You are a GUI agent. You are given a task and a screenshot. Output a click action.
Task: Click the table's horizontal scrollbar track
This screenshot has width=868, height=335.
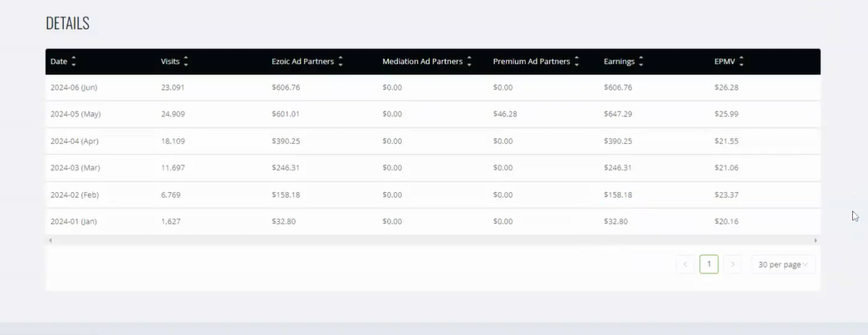tap(433, 240)
